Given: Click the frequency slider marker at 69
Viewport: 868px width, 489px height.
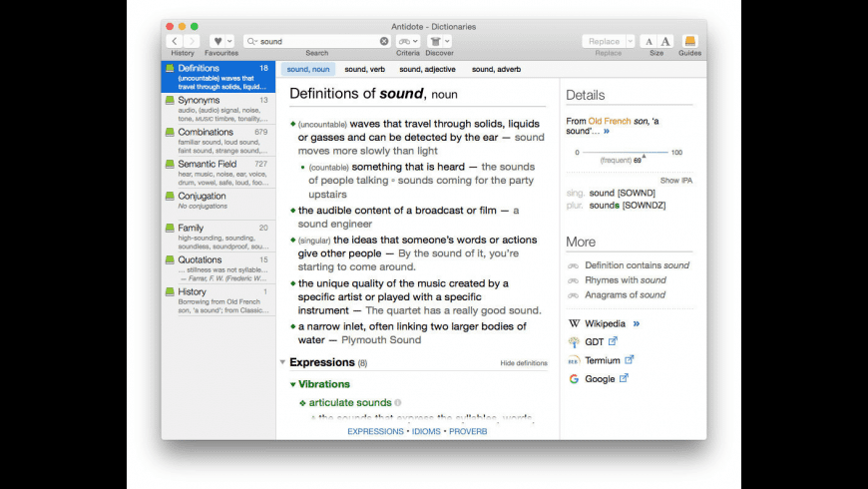Looking at the screenshot, I should (x=644, y=156).
